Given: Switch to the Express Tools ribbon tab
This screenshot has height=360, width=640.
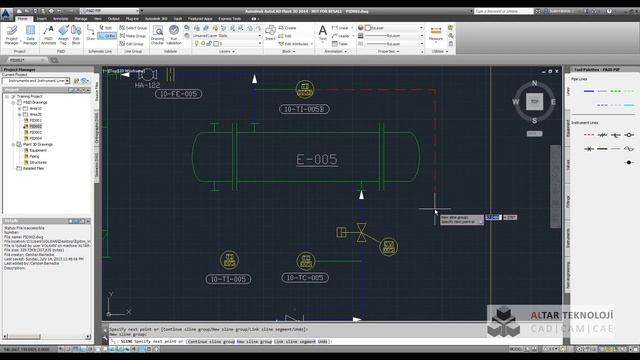Looking at the screenshot, I should pos(229,19).
